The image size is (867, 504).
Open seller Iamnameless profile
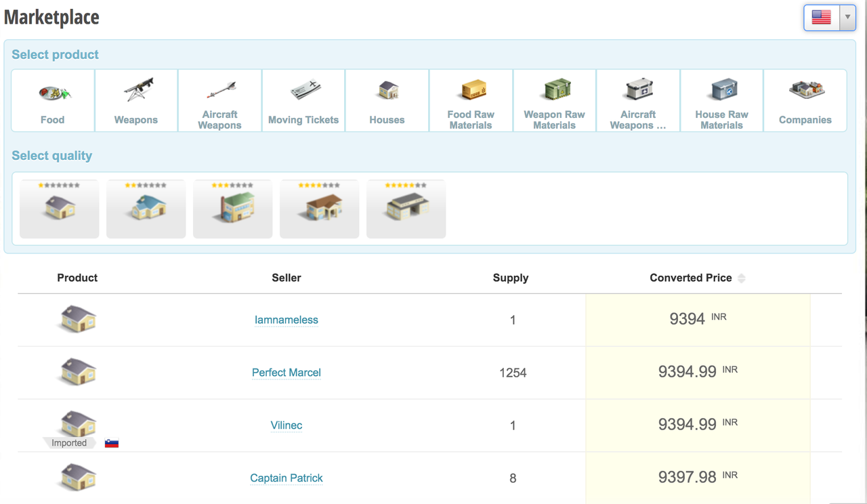tap(287, 320)
